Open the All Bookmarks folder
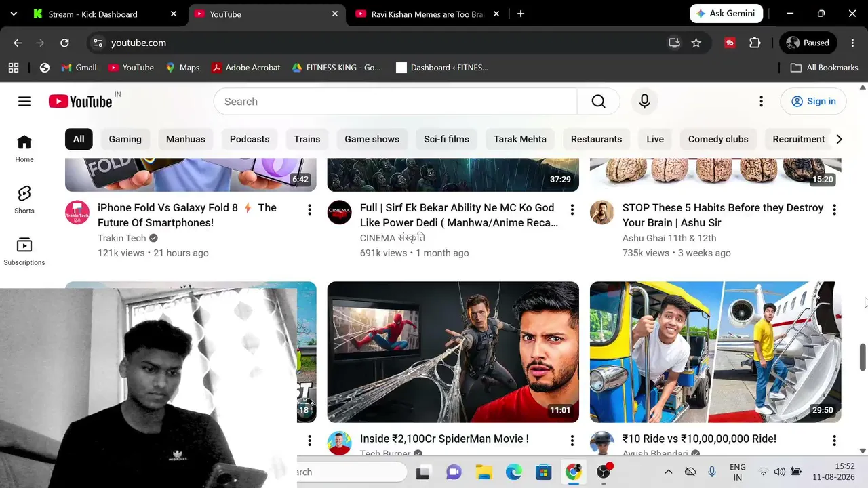Viewport: 868px width, 488px height. point(825,68)
